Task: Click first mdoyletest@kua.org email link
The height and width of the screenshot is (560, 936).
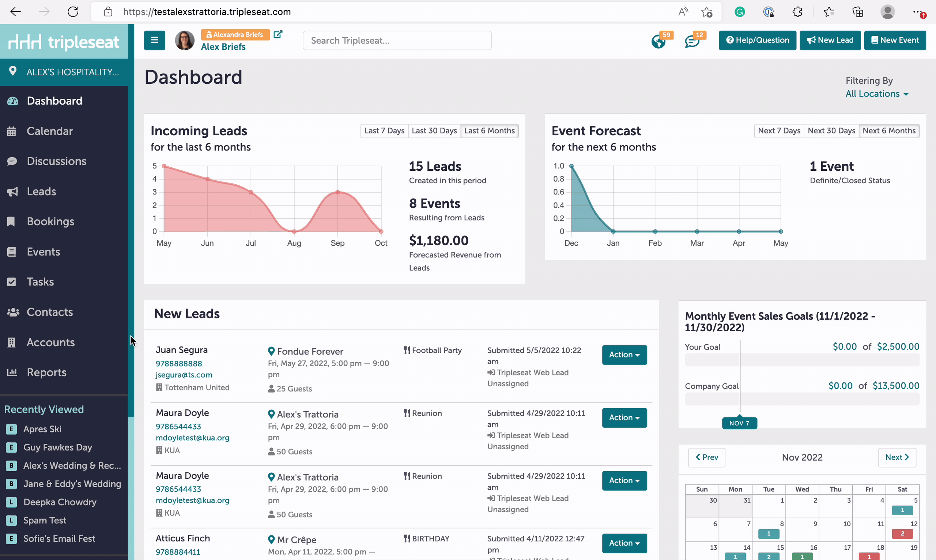Action: (192, 438)
